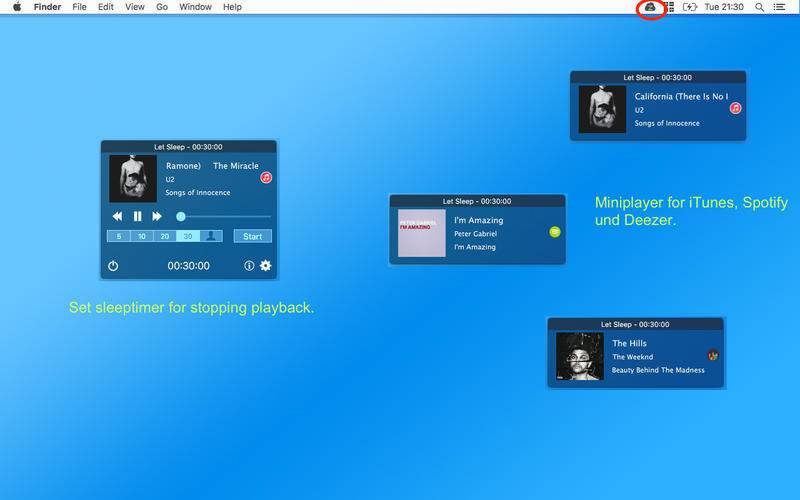The width and height of the screenshot is (800, 500).
Task: Open Notification Center list icon
Action: [779, 7]
